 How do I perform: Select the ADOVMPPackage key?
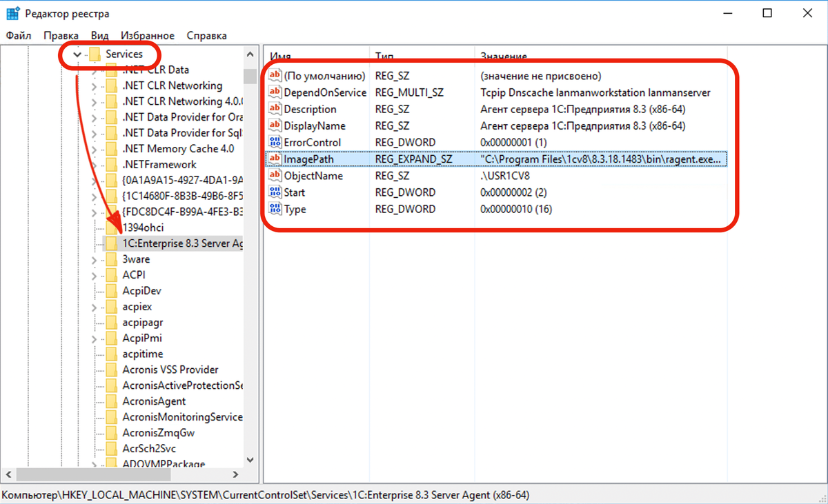164,464
